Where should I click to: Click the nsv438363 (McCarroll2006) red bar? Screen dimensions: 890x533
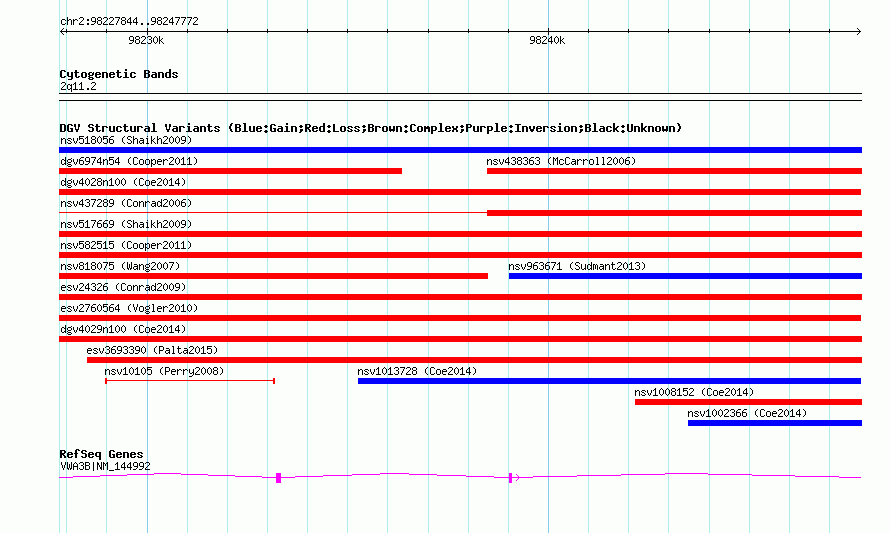tap(674, 171)
